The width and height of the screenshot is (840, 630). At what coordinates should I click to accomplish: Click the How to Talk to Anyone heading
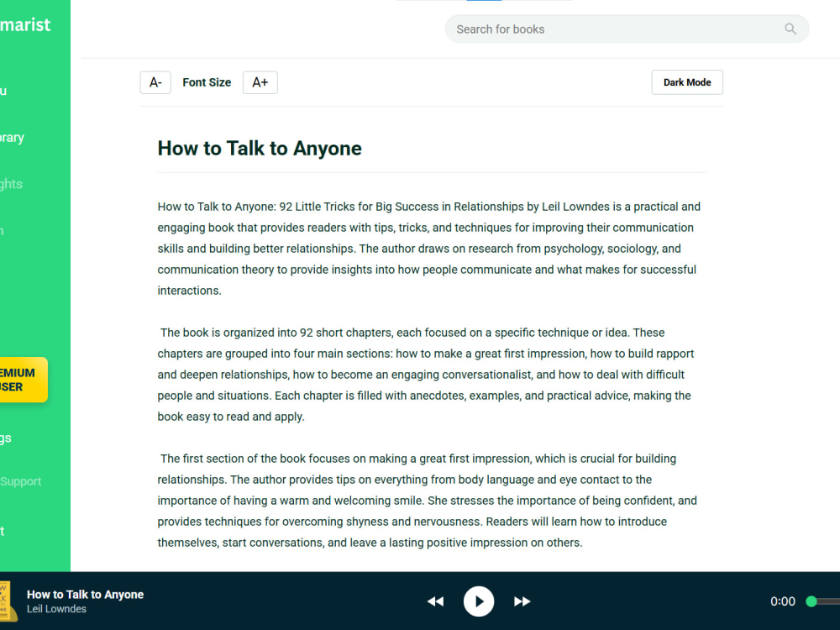coord(260,149)
